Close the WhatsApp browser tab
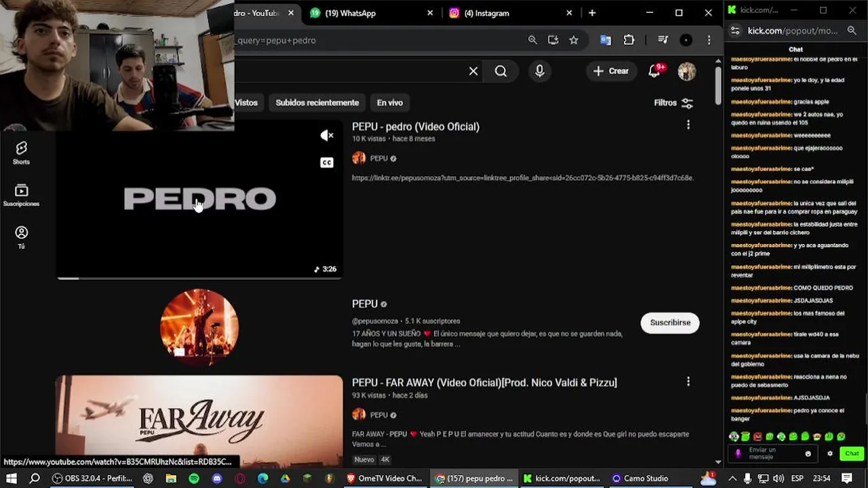This screenshot has height=488, width=868. point(430,13)
